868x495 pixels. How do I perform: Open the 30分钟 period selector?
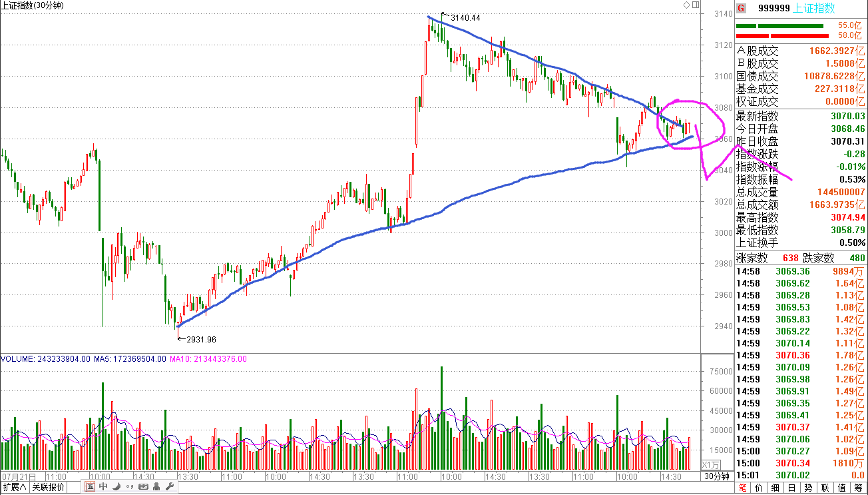pyautogui.click(x=717, y=476)
